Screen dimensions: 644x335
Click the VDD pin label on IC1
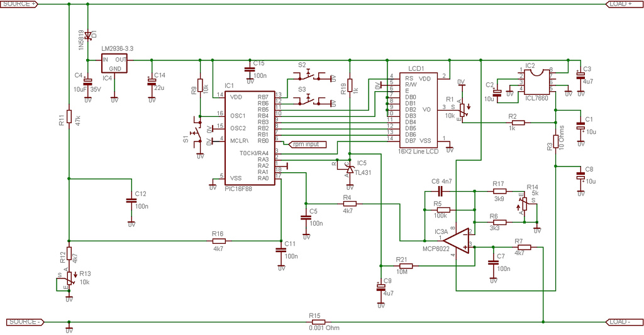236,97
